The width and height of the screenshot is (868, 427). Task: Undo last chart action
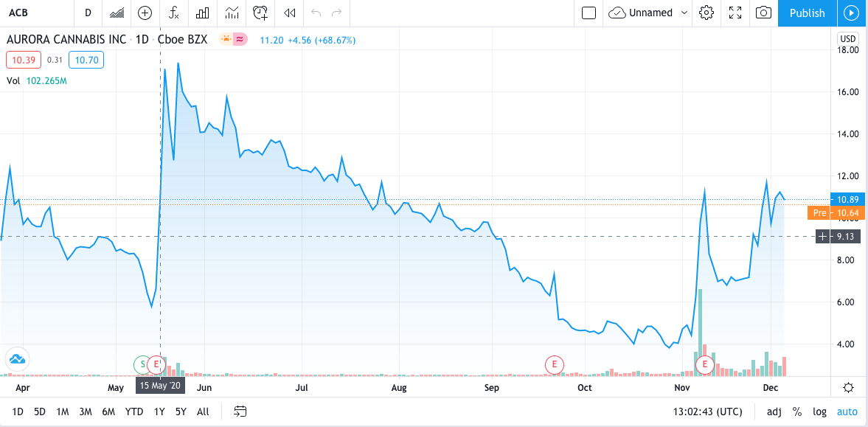316,13
